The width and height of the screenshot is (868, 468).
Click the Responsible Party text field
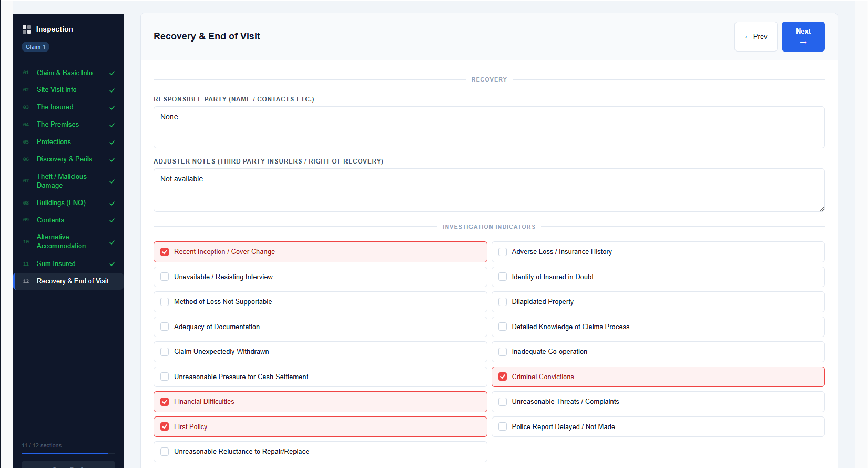pyautogui.click(x=489, y=127)
